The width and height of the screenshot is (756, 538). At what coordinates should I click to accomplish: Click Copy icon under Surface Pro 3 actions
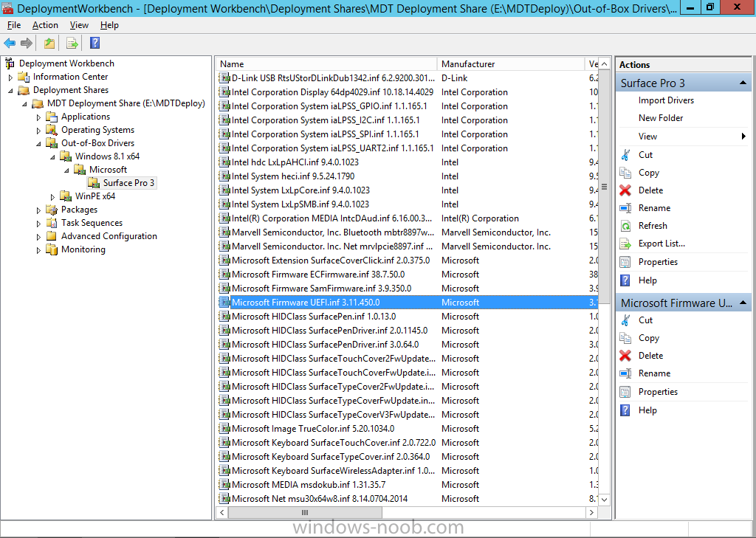pyautogui.click(x=625, y=173)
